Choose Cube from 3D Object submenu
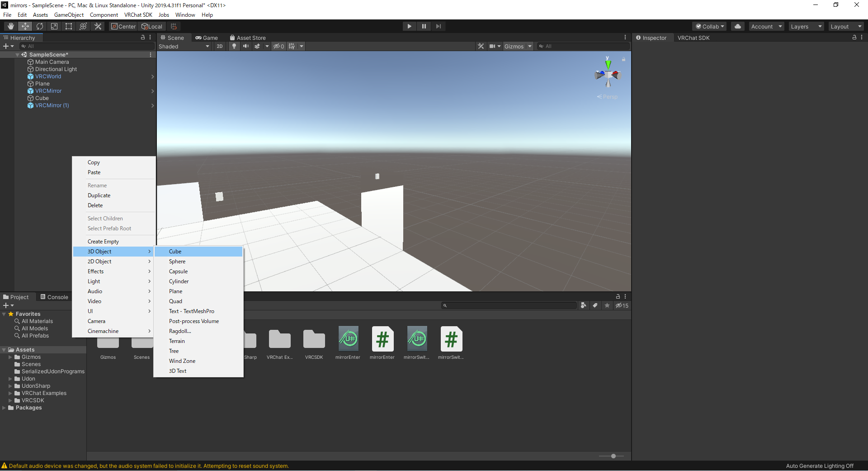 click(198, 252)
